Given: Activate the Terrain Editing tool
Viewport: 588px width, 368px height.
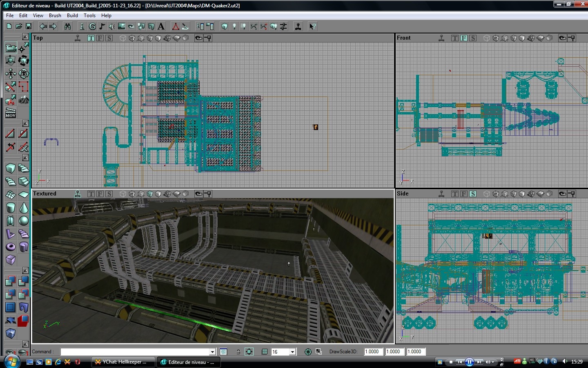Looking at the screenshot, I should [x=24, y=99].
